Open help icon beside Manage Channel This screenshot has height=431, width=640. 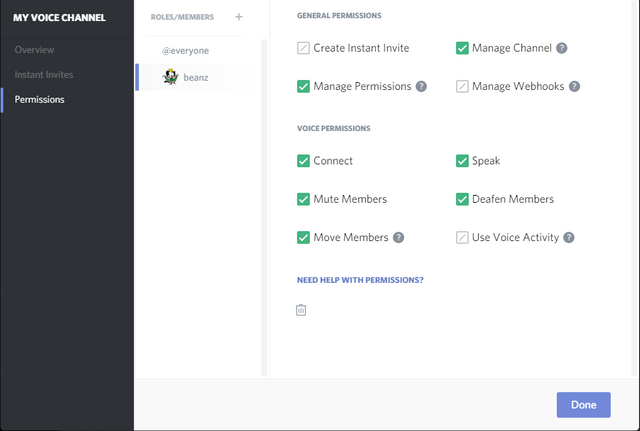point(562,48)
